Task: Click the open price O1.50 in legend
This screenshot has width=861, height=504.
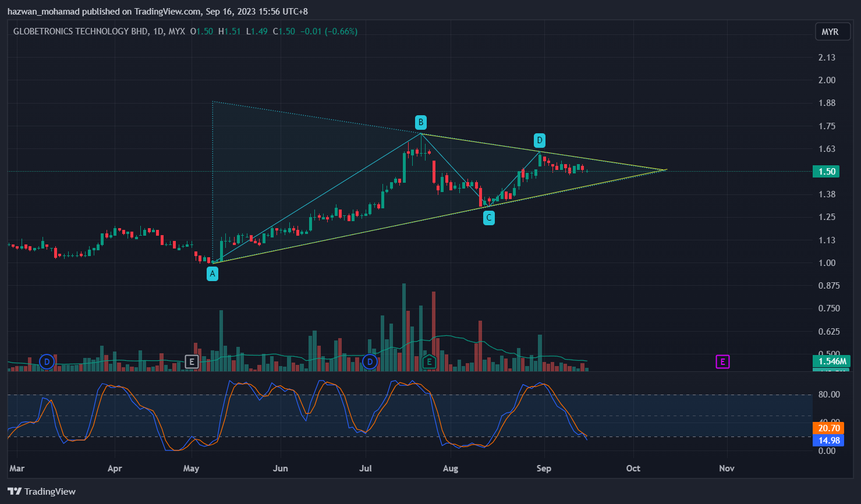Action: click(x=202, y=31)
